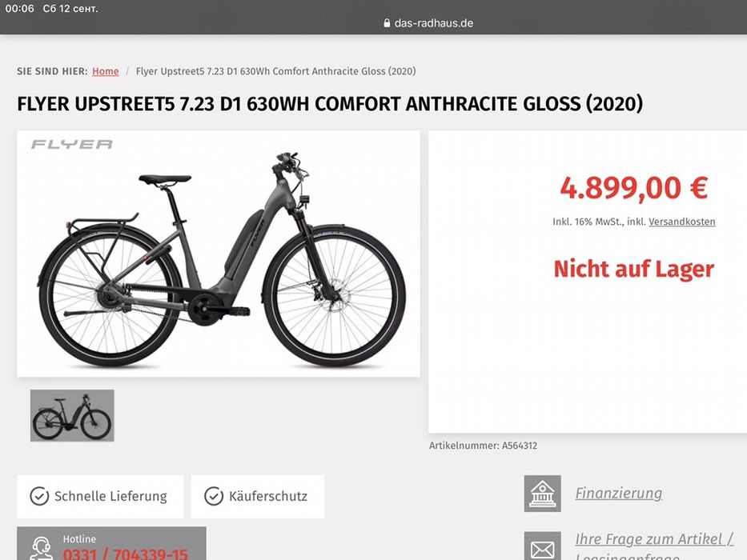Click the 4.899,00 € price
This screenshot has height=560, width=747.
click(x=633, y=188)
